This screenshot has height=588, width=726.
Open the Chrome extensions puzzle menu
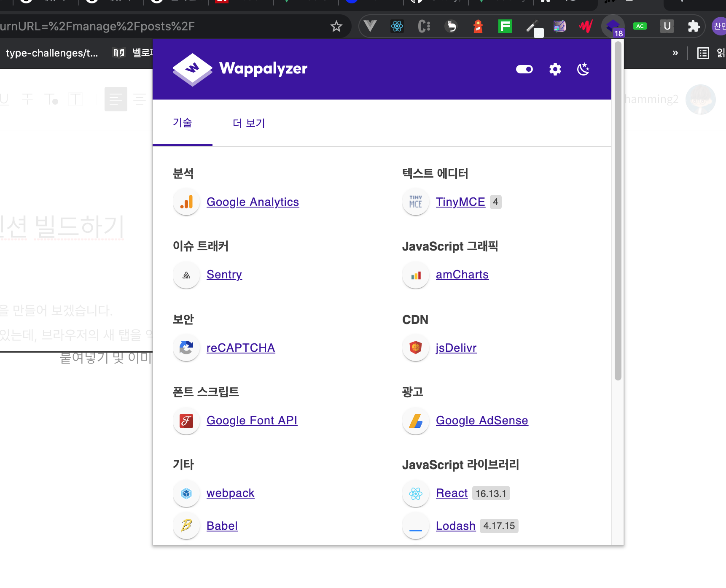[x=694, y=26]
